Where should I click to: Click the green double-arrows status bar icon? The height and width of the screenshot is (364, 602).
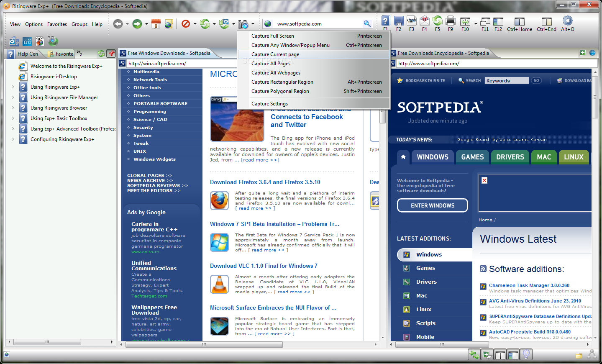474,355
